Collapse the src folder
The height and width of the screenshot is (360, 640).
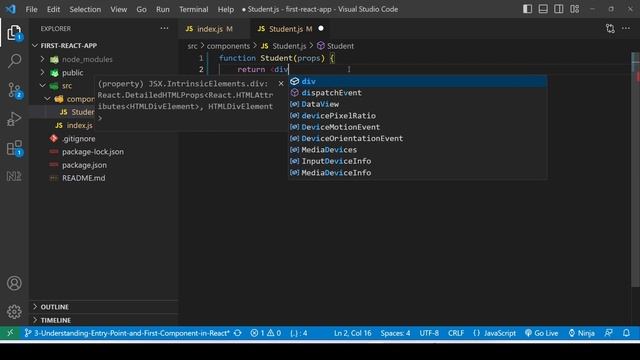pyautogui.click(x=42, y=86)
